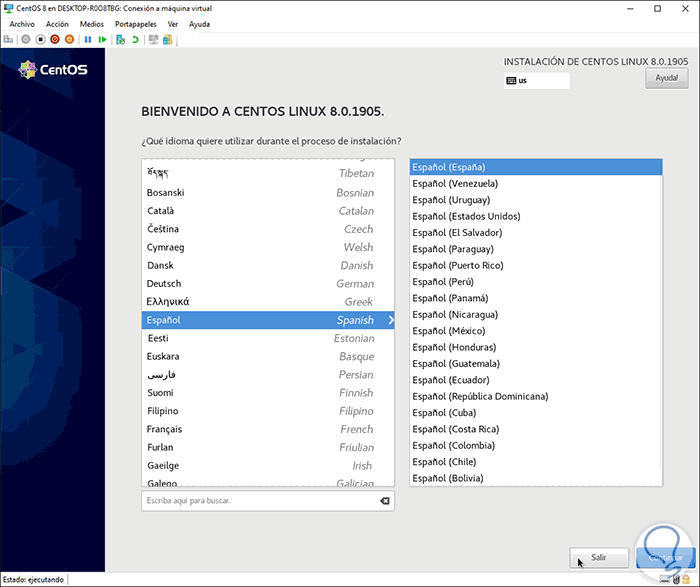700x587 pixels.
Task: Pause the virtual machine
Action: pyautogui.click(x=88, y=40)
